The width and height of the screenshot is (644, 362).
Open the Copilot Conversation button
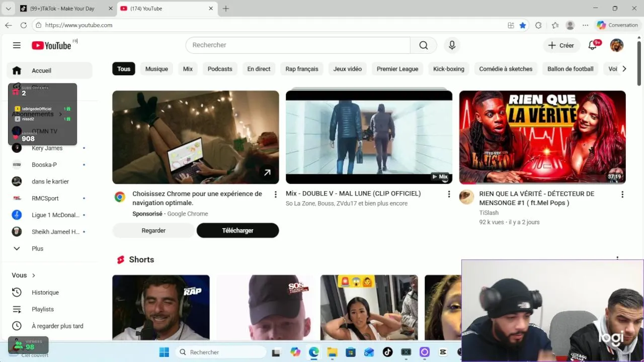pos(617,25)
